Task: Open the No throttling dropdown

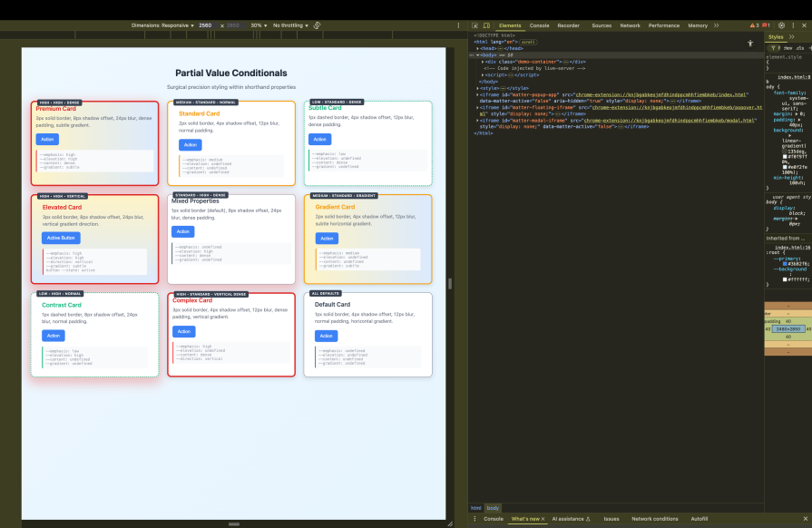Action: pyautogui.click(x=290, y=25)
